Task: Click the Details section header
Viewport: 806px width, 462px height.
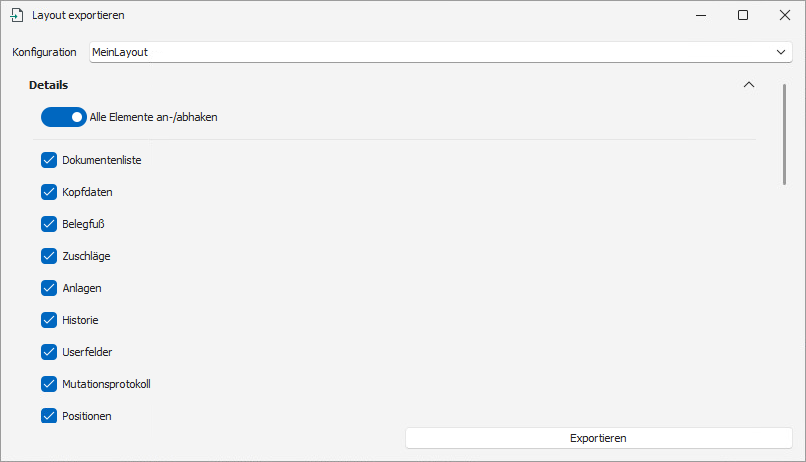Action: point(49,85)
